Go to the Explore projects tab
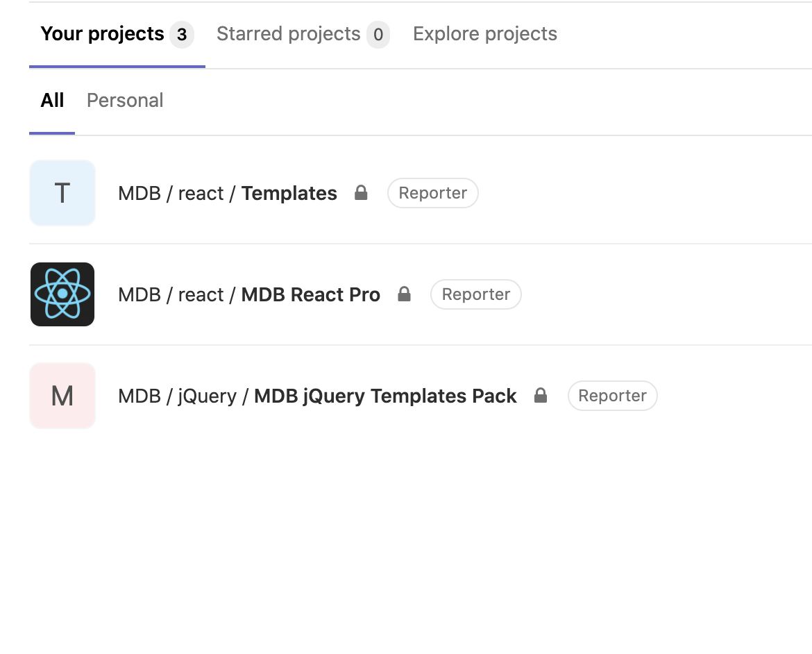The width and height of the screenshot is (812, 654). pyautogui.click(x=484, y=34)
